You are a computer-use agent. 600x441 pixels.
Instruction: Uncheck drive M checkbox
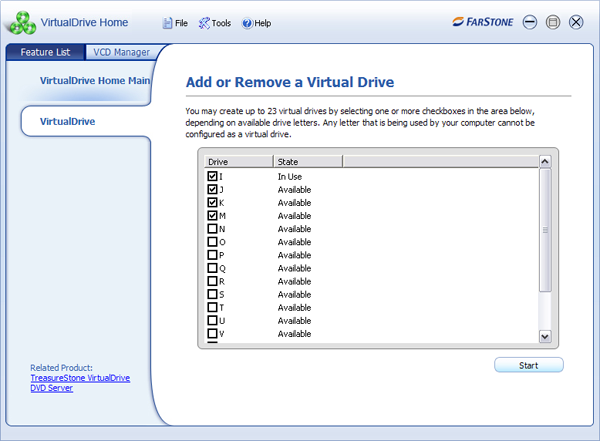(x=212, y=216)
